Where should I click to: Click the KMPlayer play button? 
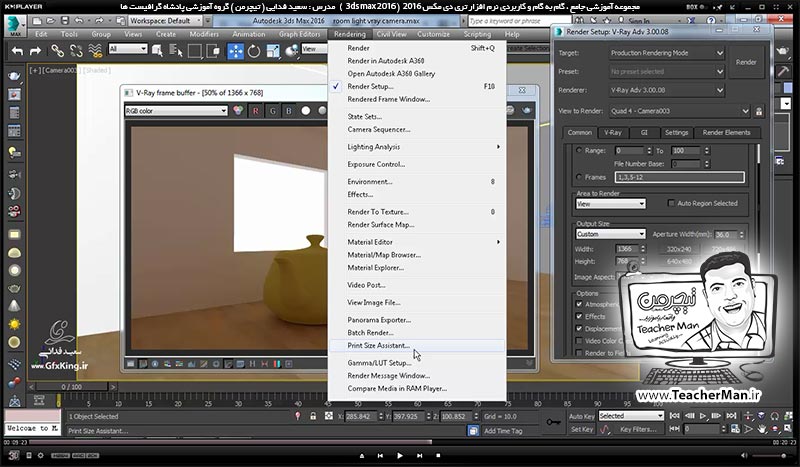click(399, 455)
